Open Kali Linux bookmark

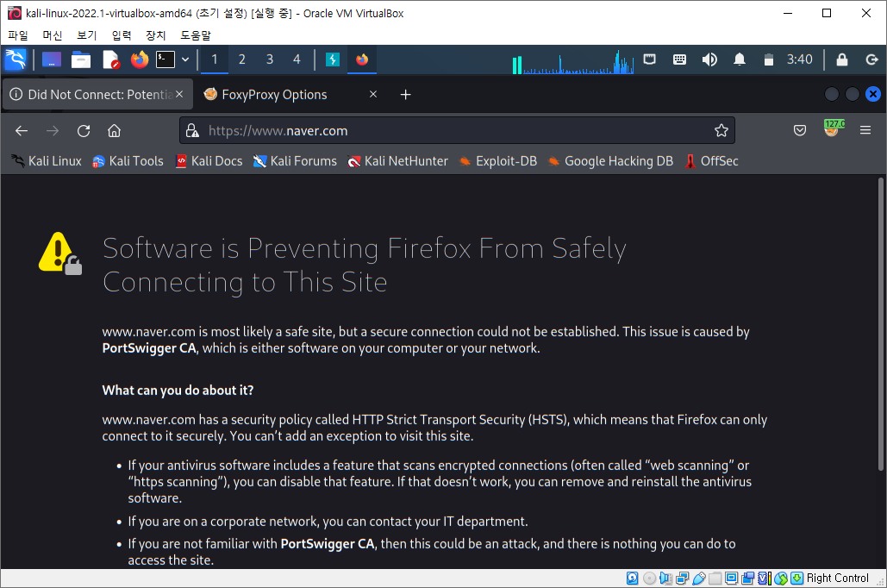click(47, 161)
